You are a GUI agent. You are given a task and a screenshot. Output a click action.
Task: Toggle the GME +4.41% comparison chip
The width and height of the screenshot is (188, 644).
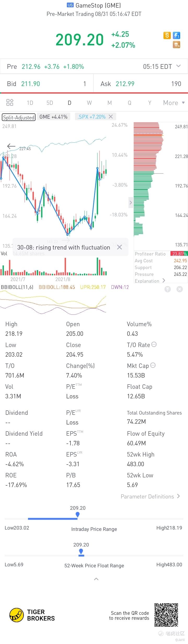click(x=54, y=117)
